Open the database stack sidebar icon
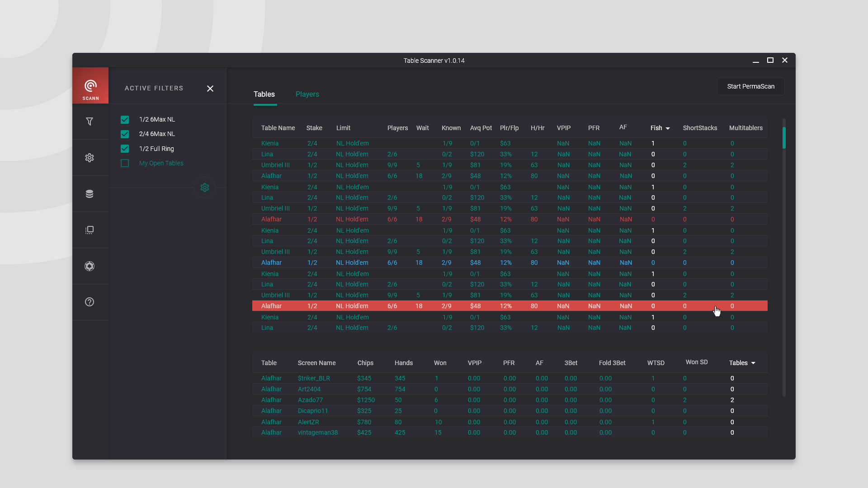The image size is (868, 488). pyautogui.click(x=90, y=194)
